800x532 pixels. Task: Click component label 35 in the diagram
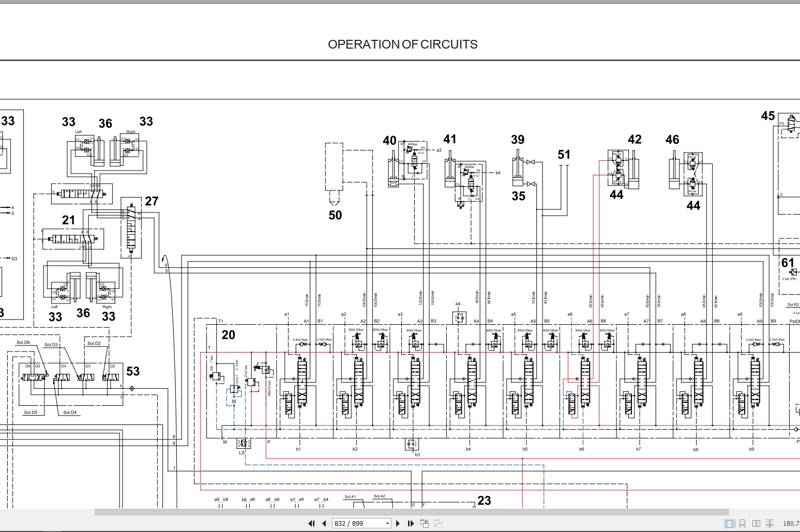[x=518, y=196]
